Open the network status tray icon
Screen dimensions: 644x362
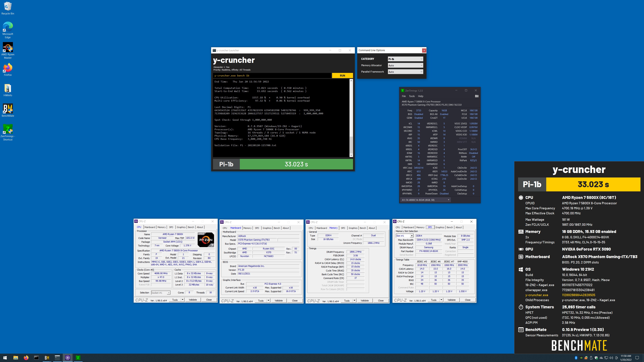coord(606,358)
